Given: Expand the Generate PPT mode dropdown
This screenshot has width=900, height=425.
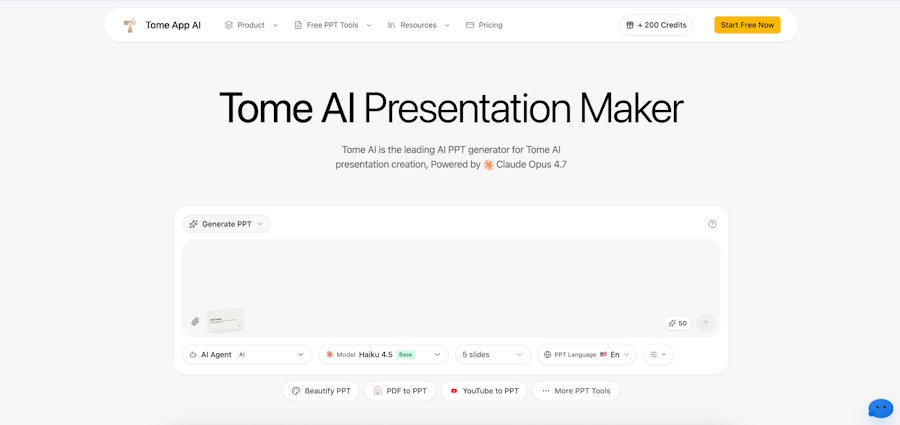Looking at the screenshot, I should click(x=226, y=224).
